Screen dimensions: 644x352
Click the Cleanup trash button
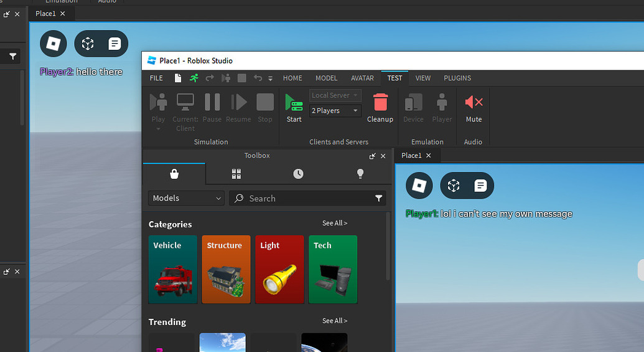(380, 108)
